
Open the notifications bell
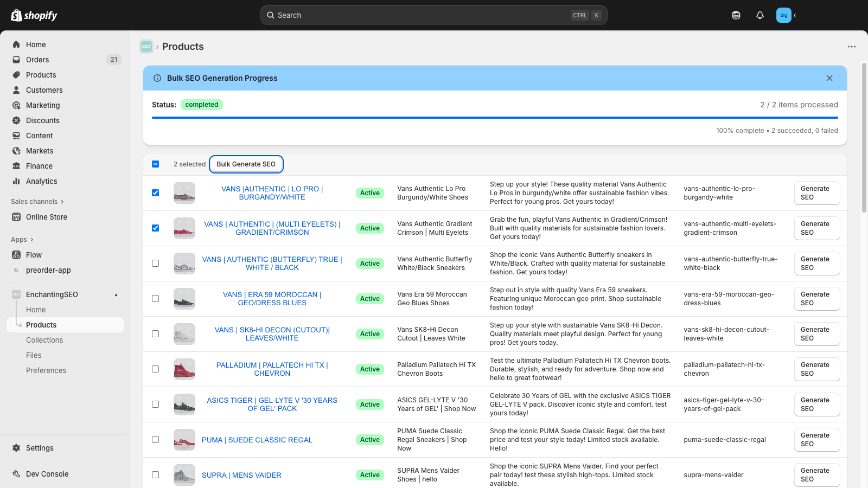(x=759, y=15)
